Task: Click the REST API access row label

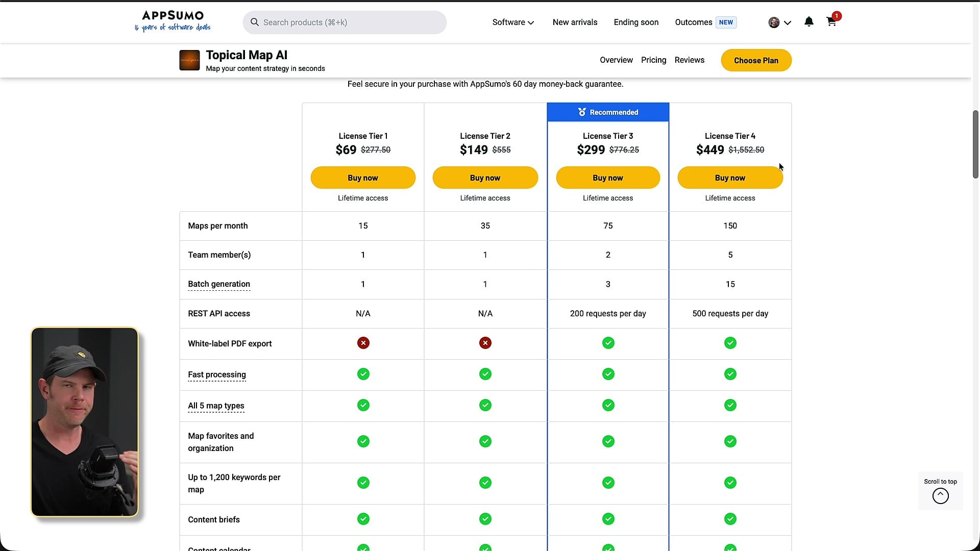Action: pos(219,314)
